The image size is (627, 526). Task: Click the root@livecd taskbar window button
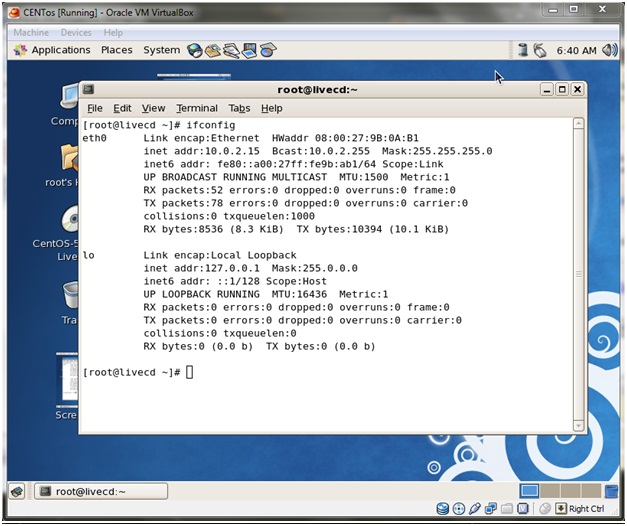click(x=101, y=492)
